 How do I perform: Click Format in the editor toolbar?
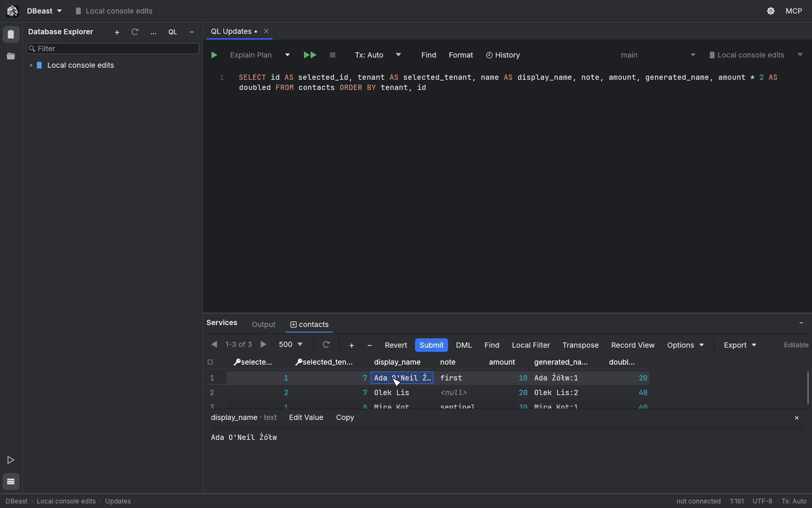pyautogui.click(x=461, y=55)
